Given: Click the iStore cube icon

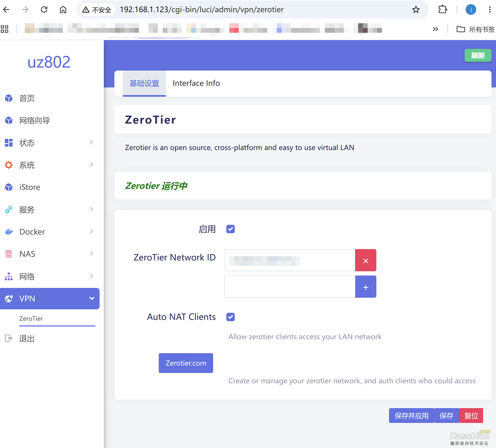Looking at the screenshot, I should tap(9, 187).
